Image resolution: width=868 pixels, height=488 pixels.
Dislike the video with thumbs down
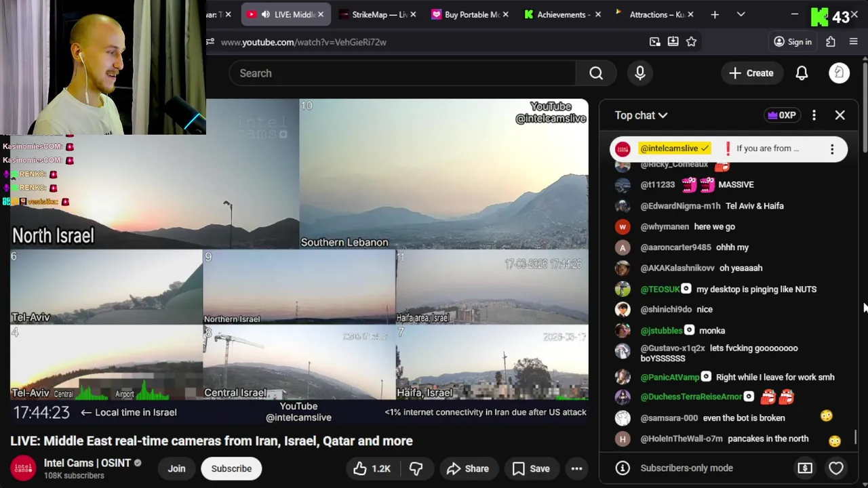coord(416,468)
